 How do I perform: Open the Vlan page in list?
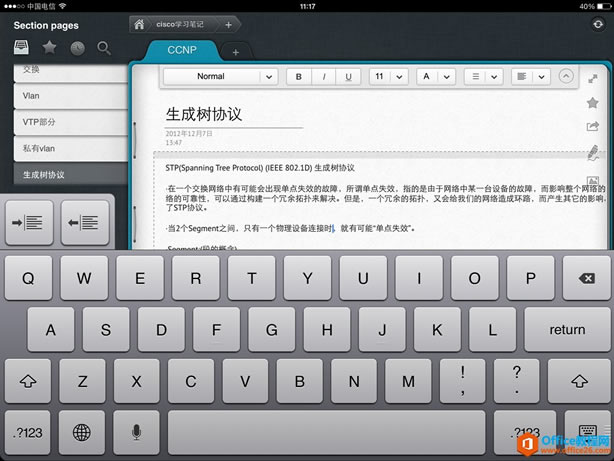pos(71,96)
